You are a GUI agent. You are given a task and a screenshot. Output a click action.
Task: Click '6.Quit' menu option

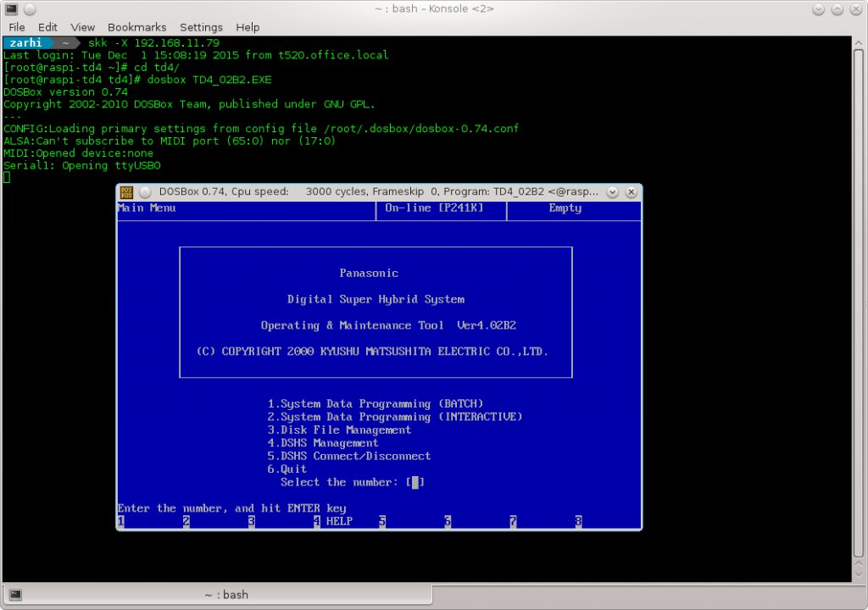(x=287, y=469)
